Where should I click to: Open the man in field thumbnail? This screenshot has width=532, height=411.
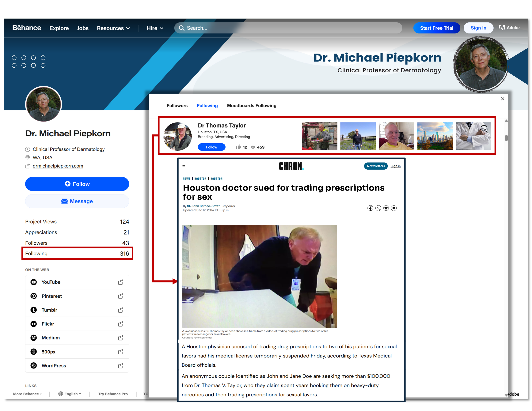pos(358,136)
